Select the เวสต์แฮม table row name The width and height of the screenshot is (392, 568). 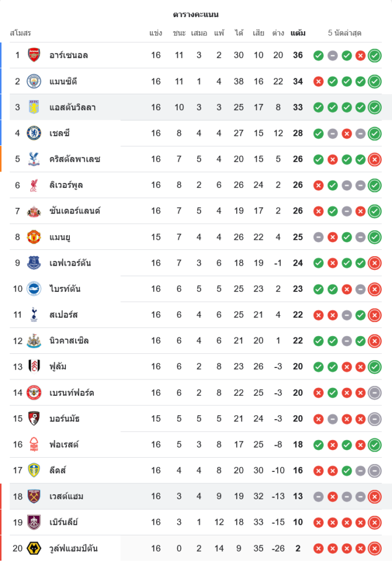click(66, 496)
